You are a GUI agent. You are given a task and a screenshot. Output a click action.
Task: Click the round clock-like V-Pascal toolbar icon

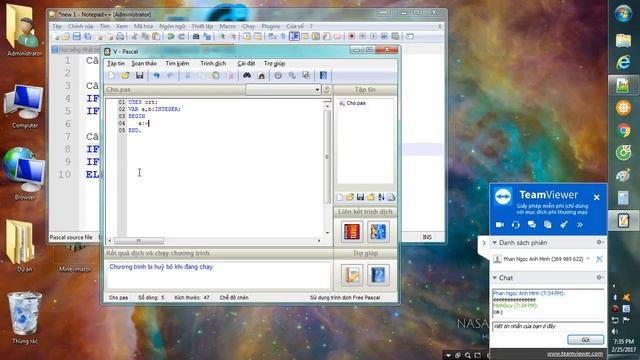click(278, 76)
